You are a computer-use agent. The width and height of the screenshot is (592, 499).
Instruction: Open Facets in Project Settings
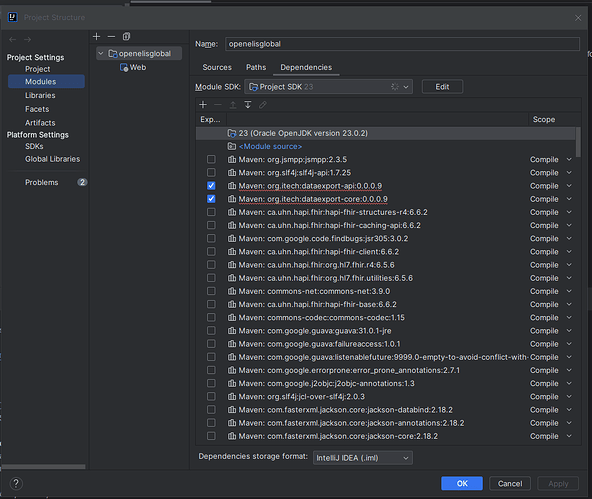click(37, 109)
